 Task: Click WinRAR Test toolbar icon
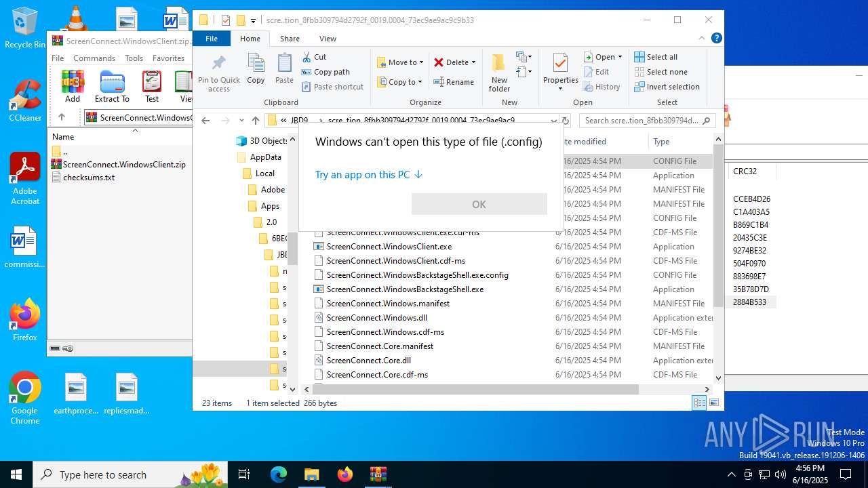pos(152,86)
